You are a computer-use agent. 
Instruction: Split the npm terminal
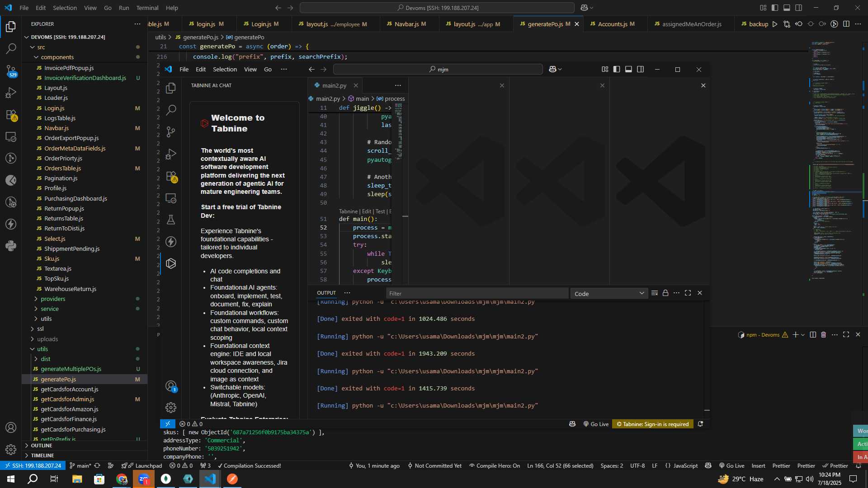click(x=813, y=335)
